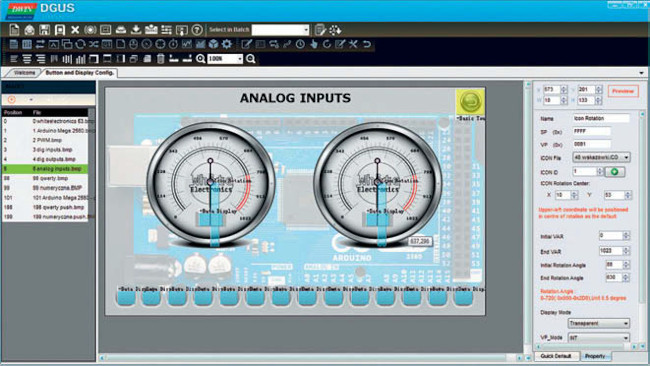Viewport: 650px width, 366px height.
Task: Click the trash can delete icon
Action: (160, 58)
